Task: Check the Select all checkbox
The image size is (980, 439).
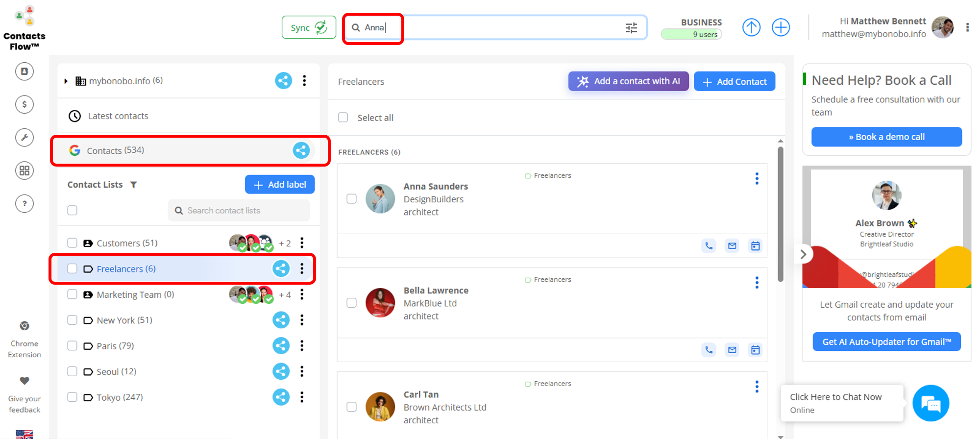Action: [x=343, y=118]
